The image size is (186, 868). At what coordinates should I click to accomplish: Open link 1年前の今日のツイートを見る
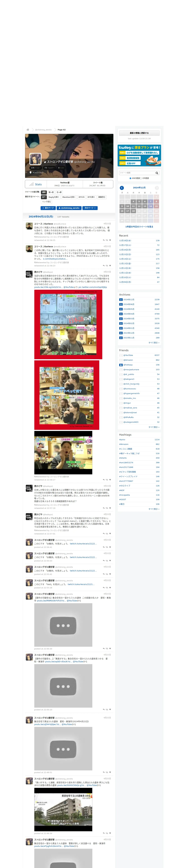pos(139,227)
